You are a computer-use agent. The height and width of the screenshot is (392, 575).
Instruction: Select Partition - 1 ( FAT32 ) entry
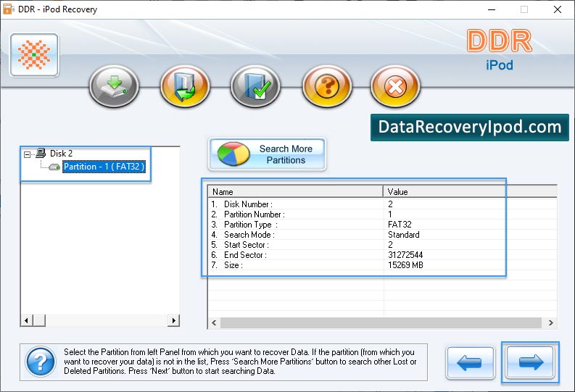(104, 167)
